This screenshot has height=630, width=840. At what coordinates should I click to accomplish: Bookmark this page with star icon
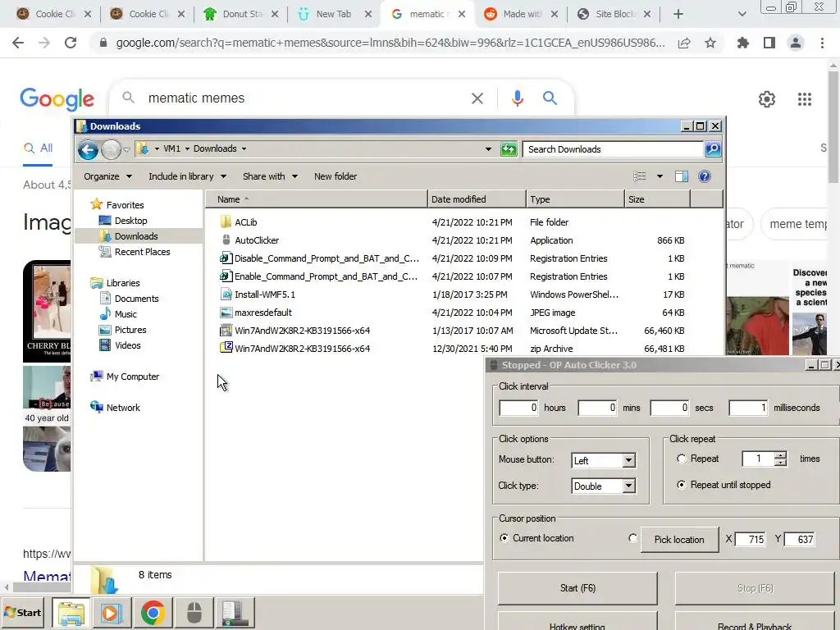tap(710, 43)
